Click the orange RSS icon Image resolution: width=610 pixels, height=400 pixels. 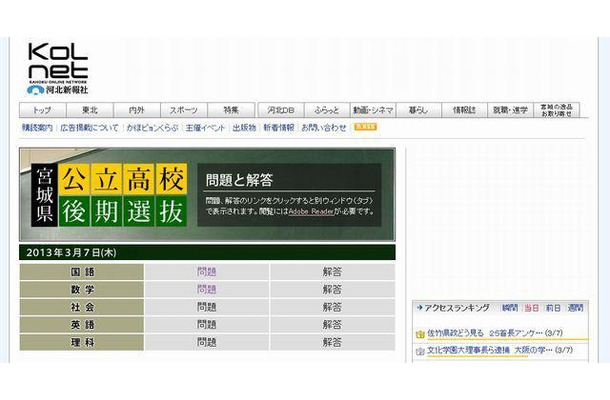(365, 127)
